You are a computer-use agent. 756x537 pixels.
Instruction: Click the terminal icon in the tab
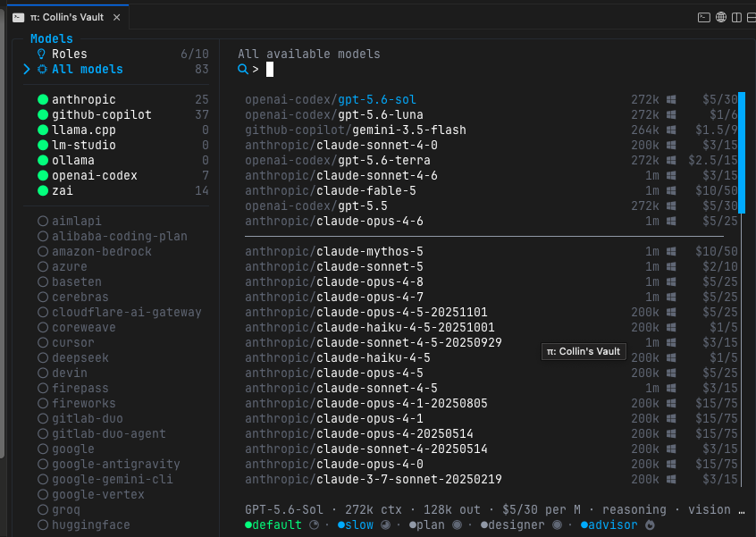[x=19, y=17]
